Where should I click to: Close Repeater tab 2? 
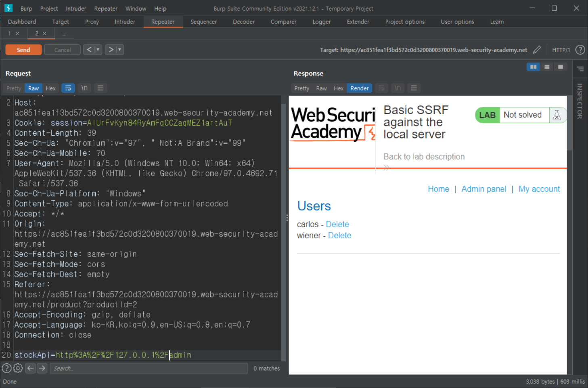coord(44,34)
